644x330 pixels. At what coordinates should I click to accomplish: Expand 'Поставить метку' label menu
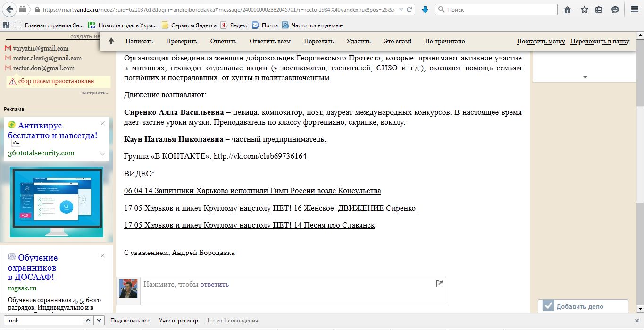(x=541, y=41)
